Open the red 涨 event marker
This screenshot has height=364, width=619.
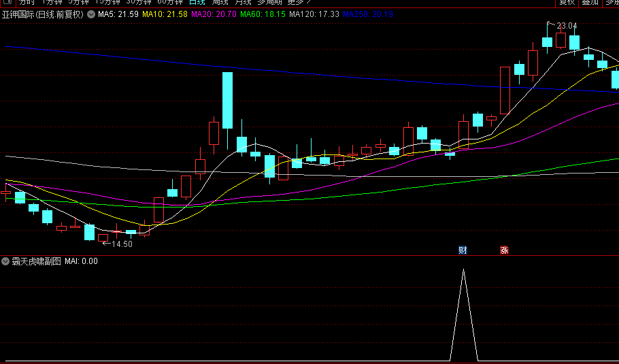pyautogui.click(x=504, y=250)
